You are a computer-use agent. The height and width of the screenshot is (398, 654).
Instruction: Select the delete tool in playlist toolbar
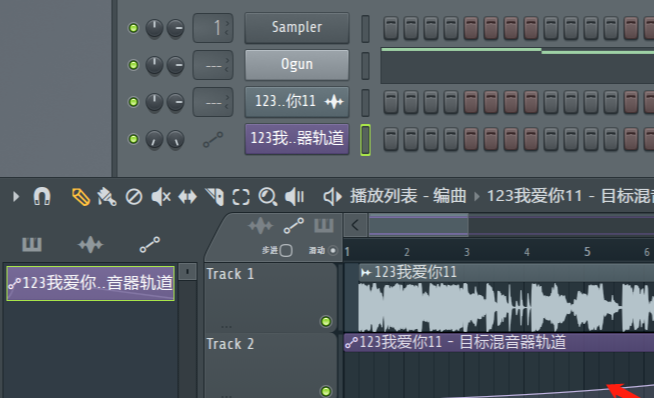[x=134, y=197]
